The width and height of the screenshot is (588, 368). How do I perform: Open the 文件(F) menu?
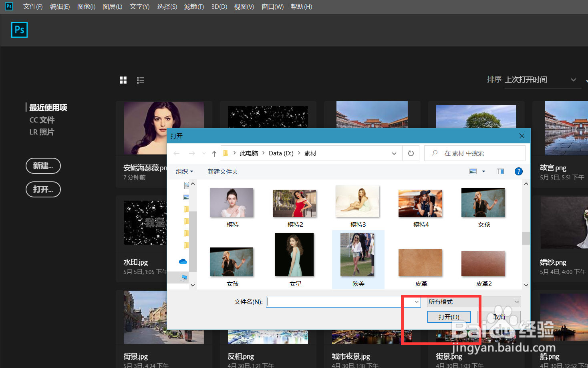33,7
